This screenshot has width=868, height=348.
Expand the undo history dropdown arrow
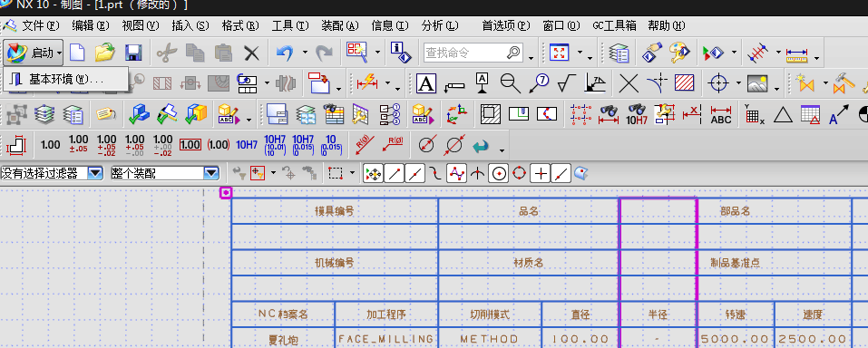click(305, 53)
